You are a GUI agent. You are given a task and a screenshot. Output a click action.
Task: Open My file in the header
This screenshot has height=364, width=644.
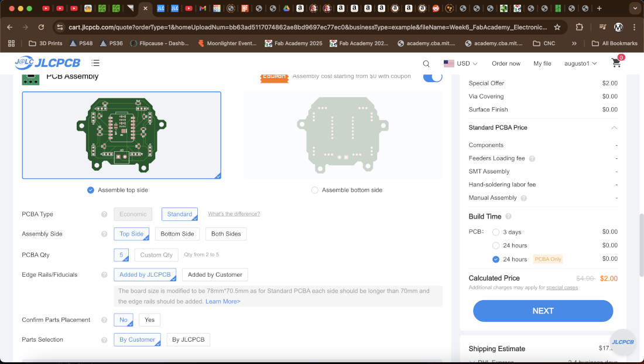pos(542,63)
